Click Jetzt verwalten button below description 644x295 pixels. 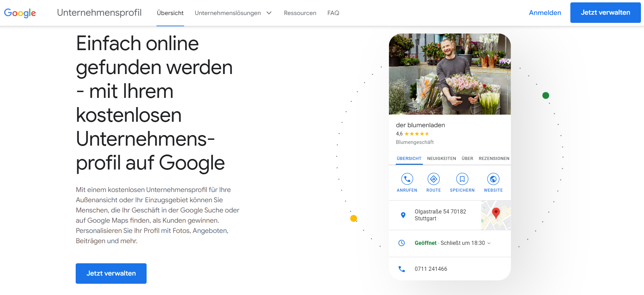tap(111, 274)
